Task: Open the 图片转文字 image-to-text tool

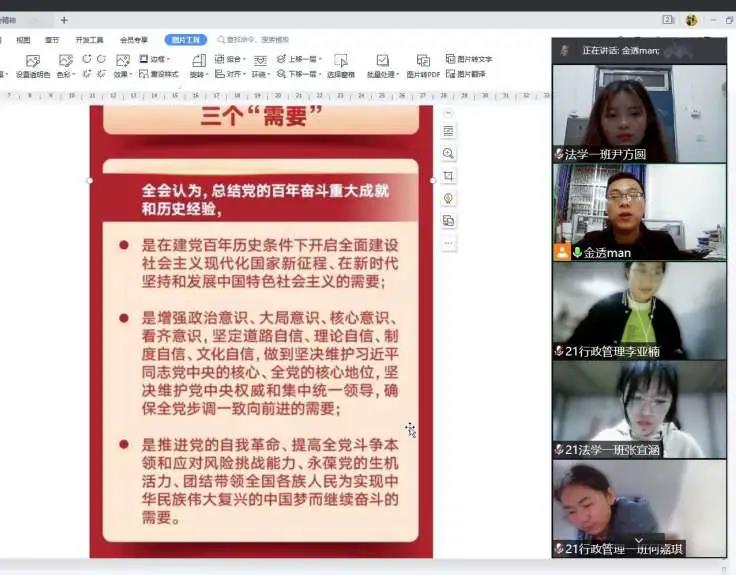Action: pyautogui.click(x=469, y=59)
